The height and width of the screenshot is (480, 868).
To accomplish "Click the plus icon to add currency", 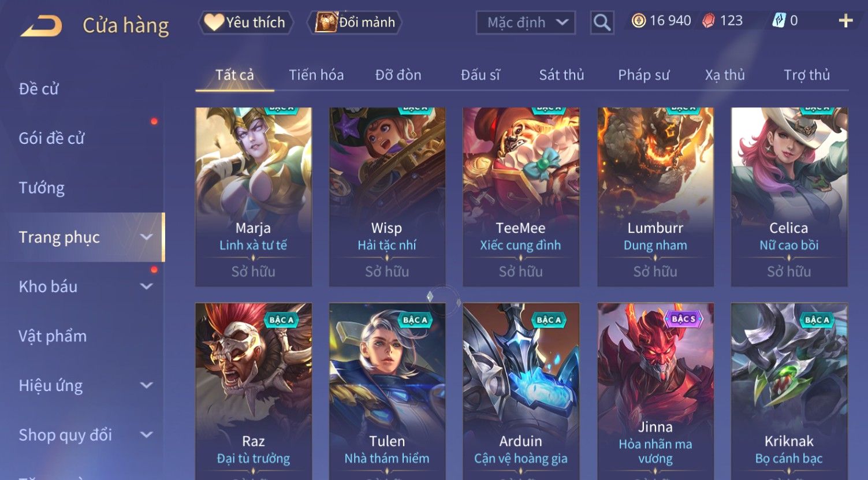I will 845,21.
